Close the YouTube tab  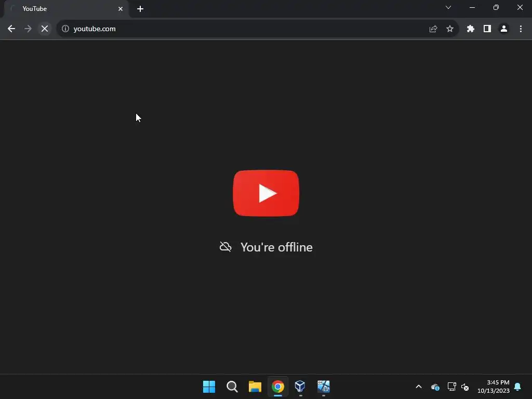tap(121, 9)
